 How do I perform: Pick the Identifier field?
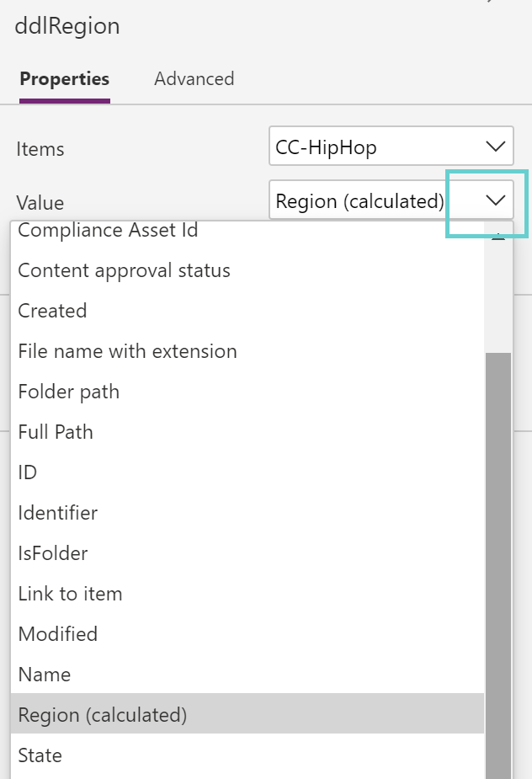point(57,513)
